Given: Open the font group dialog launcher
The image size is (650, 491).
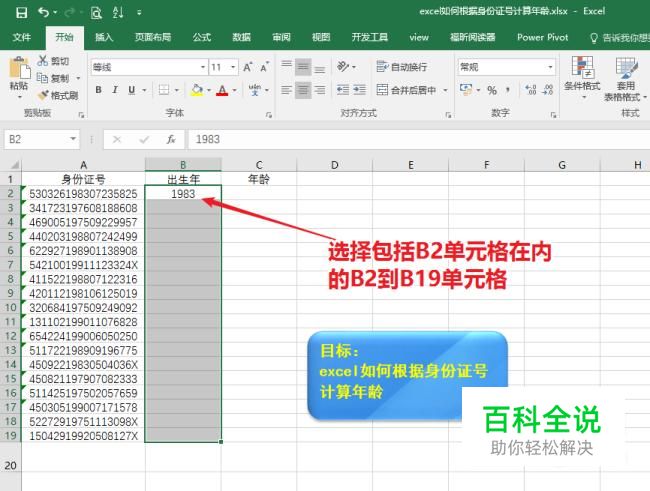Looking at the screenshot, I should coord(269,115).
